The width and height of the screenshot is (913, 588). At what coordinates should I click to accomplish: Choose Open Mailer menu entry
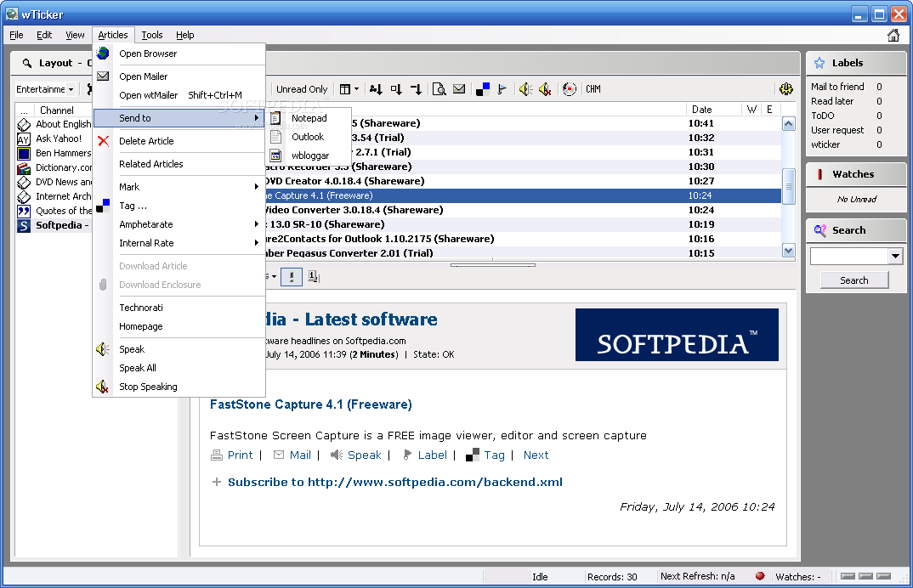(x=179, y=76)
